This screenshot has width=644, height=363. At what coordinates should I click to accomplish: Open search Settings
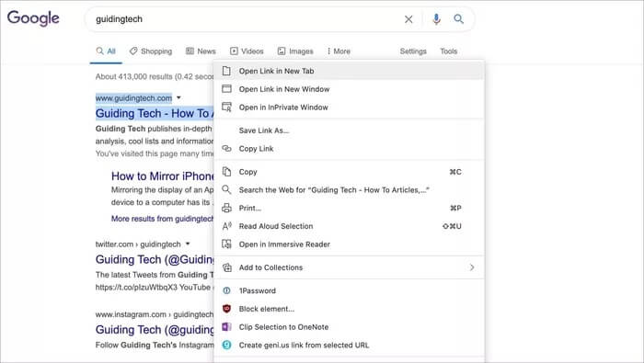tap(413, 51)
